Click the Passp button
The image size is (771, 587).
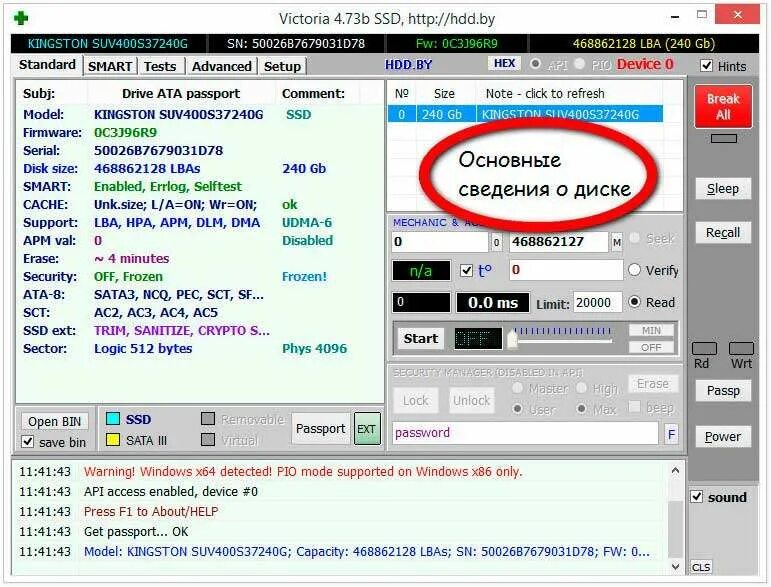coord(723,391)
